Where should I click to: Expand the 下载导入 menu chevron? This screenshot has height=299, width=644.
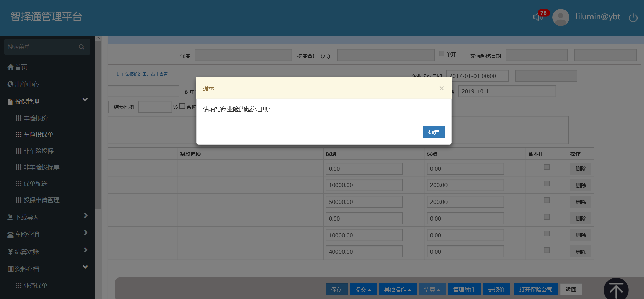pos(86,215)
